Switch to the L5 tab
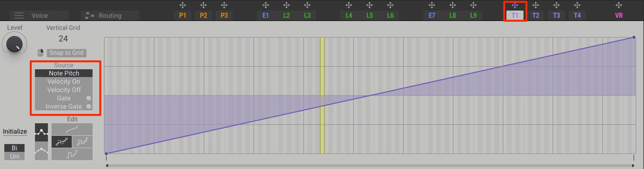 click(x=369, y=15)
